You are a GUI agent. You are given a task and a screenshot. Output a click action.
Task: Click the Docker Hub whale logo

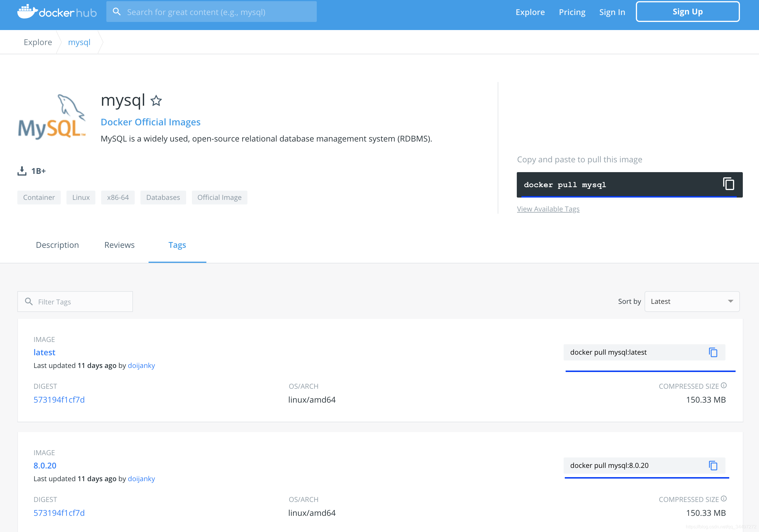[57, 12]
